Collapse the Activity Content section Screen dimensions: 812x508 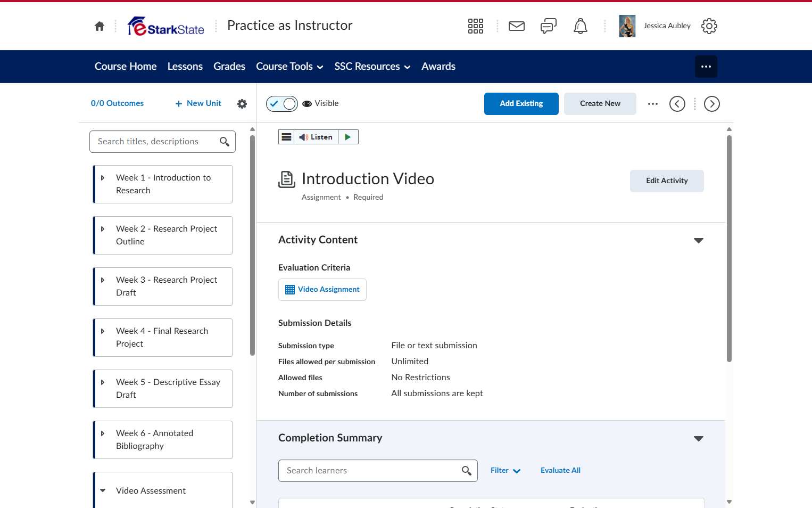click(x=699, y=241)
